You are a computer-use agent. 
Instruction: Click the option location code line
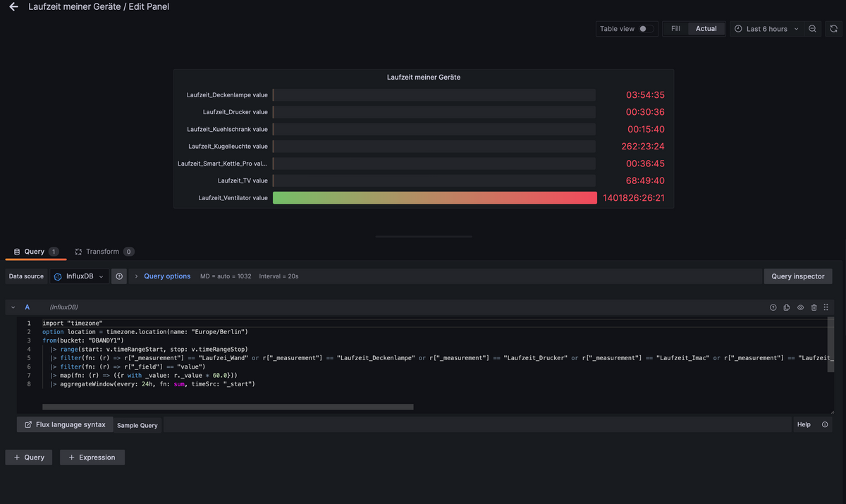(x=145, y=331)
